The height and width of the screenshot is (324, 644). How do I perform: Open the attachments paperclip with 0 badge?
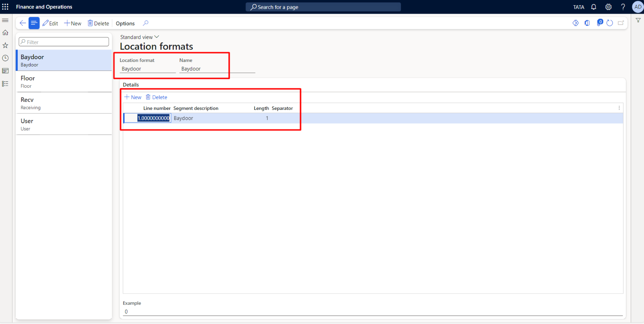tap(599, 23)
